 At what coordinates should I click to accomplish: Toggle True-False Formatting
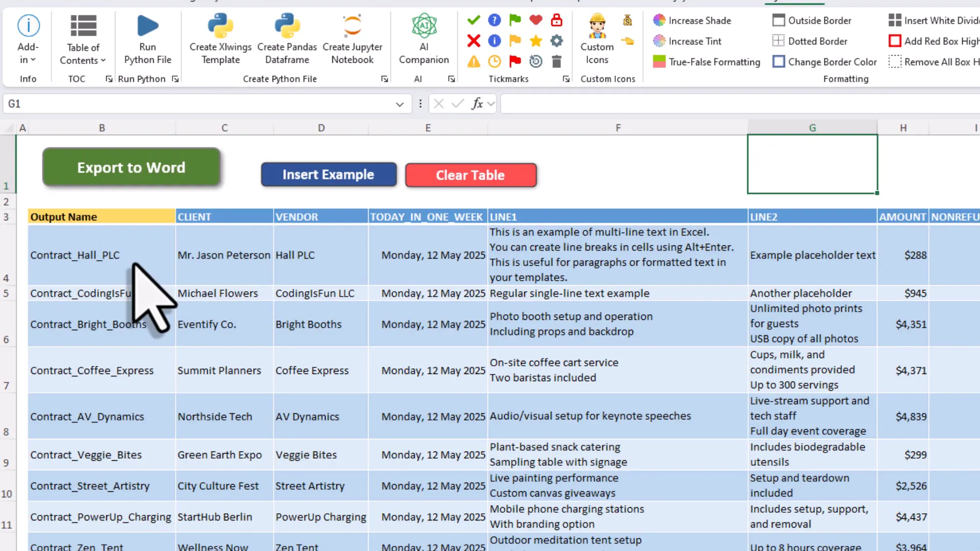coord(706,62)
